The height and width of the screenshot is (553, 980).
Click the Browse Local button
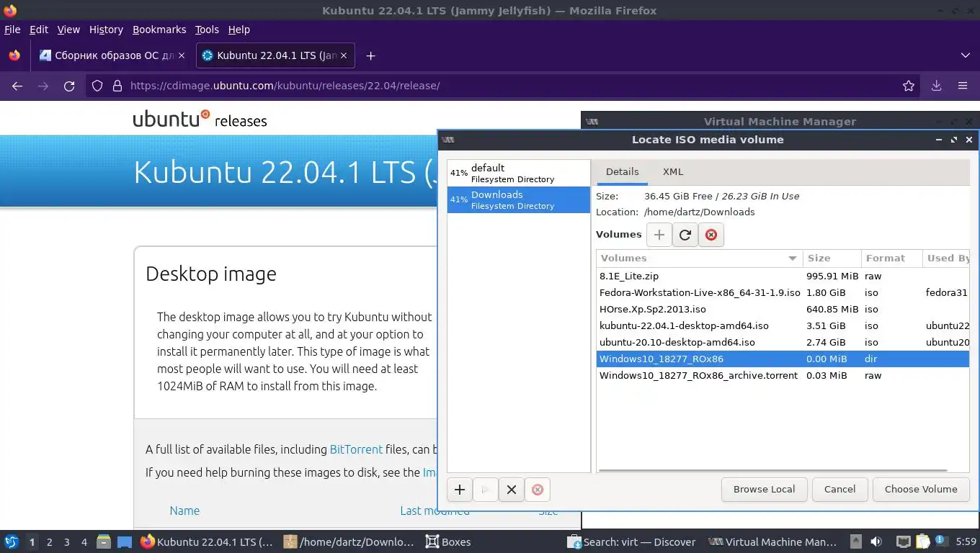[x=764, y=490]
